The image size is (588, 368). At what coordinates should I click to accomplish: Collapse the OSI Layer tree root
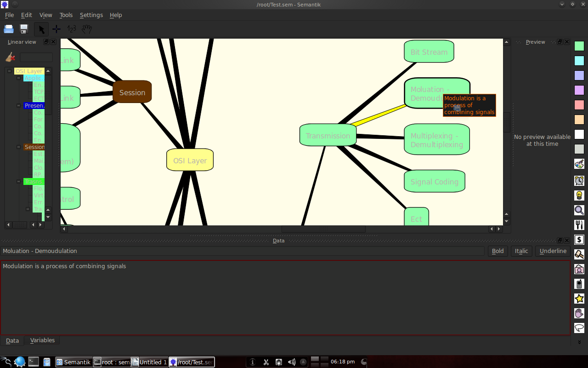click(x=9, y=71)
